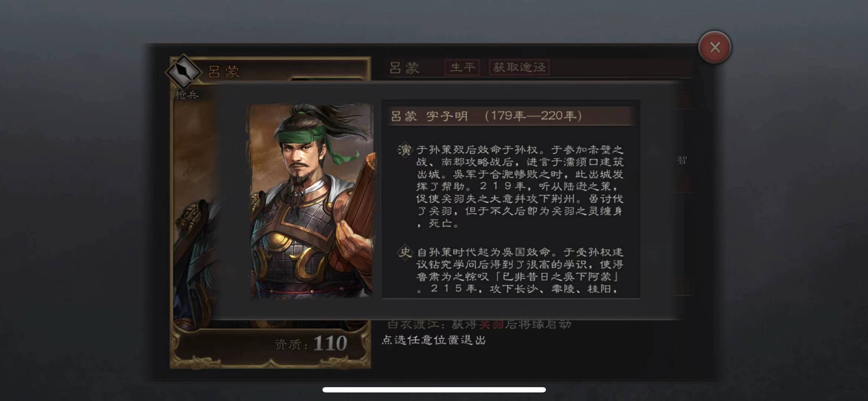Open the 获取途径 acquisition tab
The width and height of the screenshot is (868, 401).
(519, 68)
